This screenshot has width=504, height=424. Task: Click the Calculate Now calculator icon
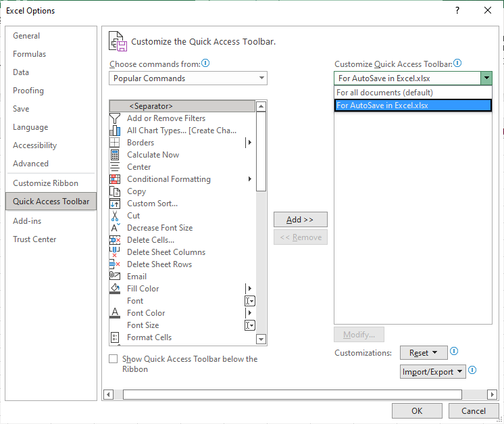pos(115,155)
